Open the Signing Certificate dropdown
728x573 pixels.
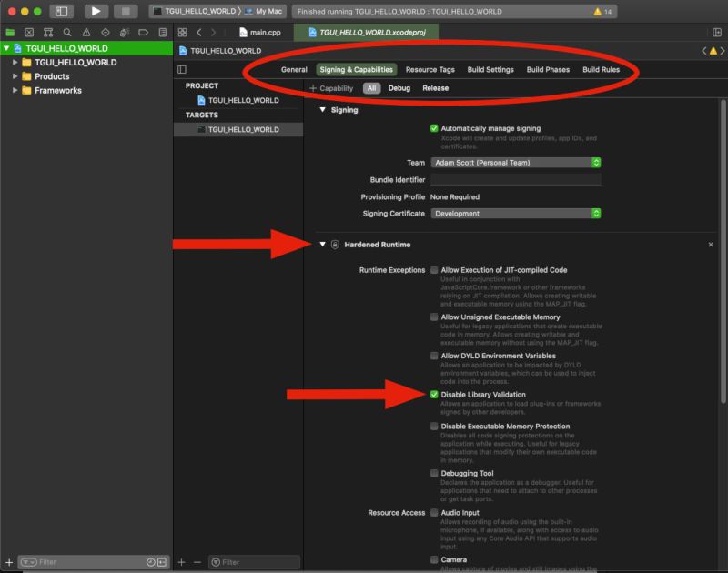pos(516,214)
